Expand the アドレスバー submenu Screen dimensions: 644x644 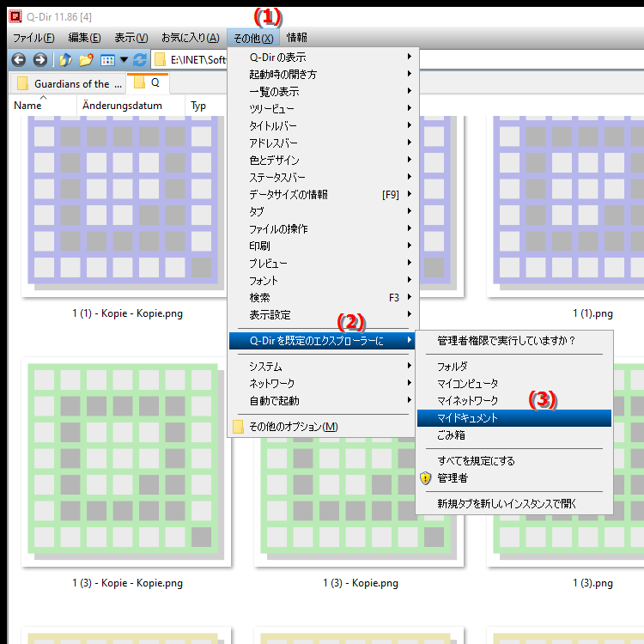322,143
